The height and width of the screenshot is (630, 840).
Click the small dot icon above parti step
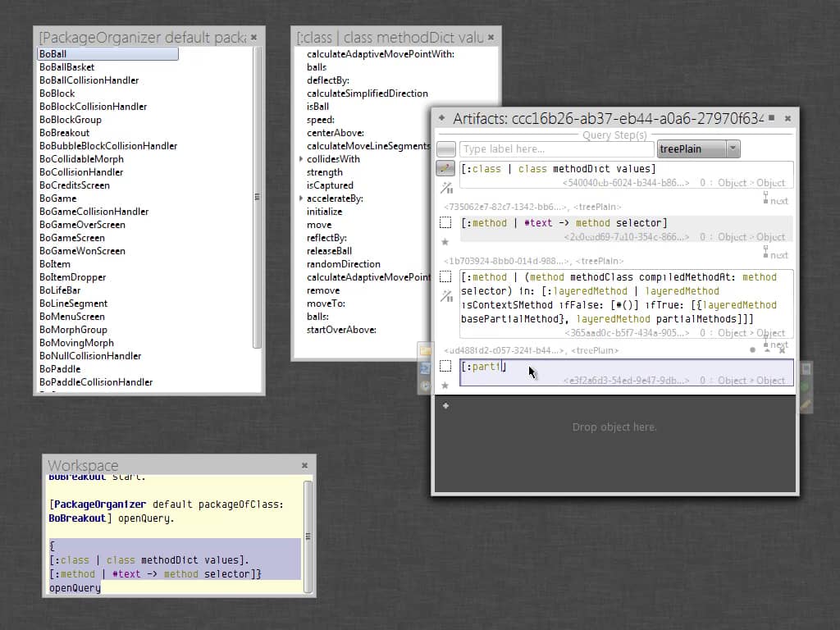pos(753,349)
